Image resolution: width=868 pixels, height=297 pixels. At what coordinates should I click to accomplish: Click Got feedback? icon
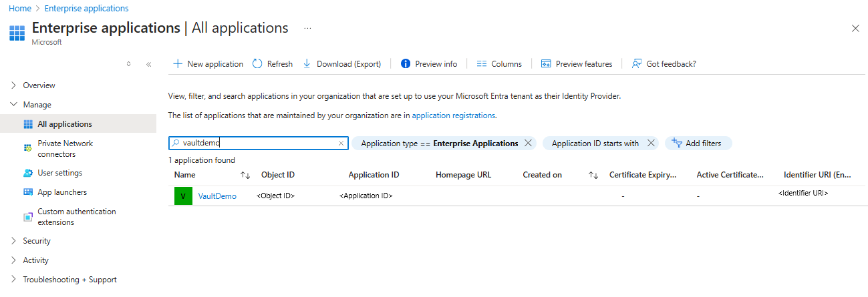point(637,64)
